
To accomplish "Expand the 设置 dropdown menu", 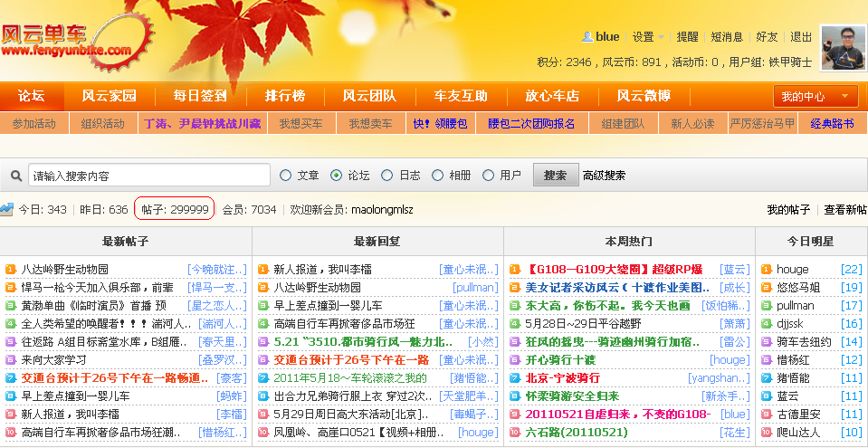I will click(x=648, y=37).
